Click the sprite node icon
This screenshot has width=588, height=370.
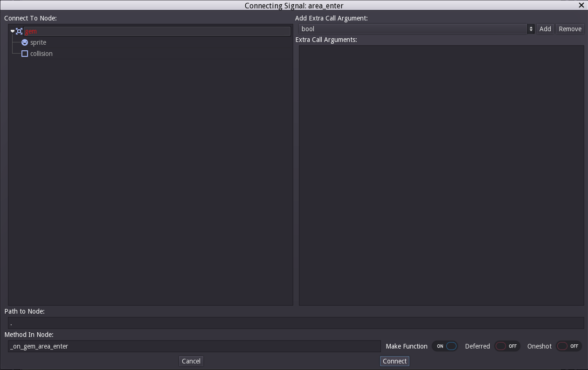coord(25,42)
